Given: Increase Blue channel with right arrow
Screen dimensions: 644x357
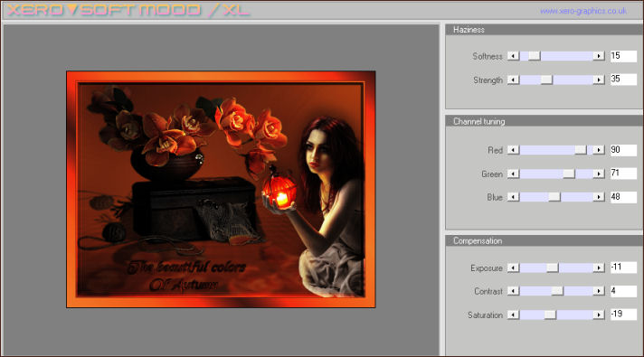Looking at the screenshot, I should coord(599,197).
